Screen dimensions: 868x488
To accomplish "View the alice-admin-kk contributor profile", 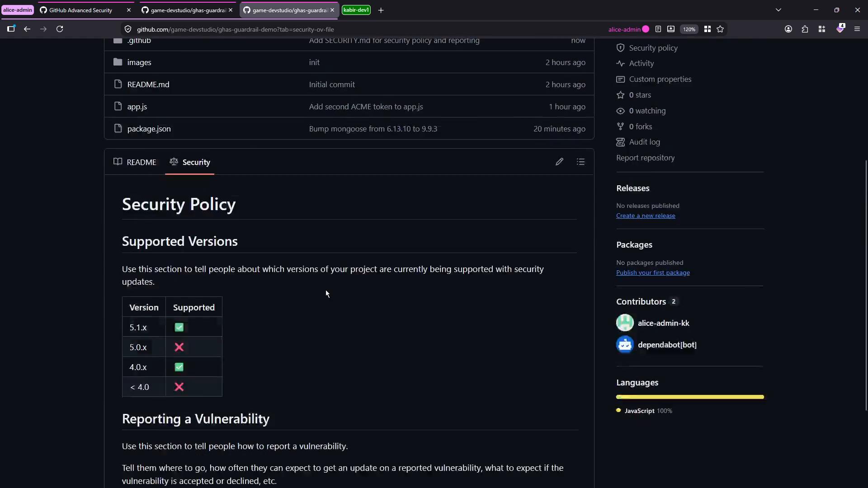I will (663, 323).
